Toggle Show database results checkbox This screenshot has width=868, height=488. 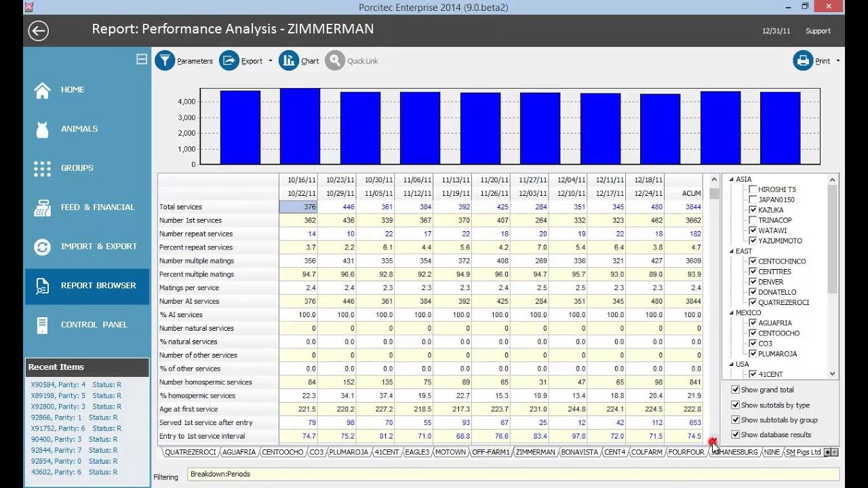(x=736, y=435)
